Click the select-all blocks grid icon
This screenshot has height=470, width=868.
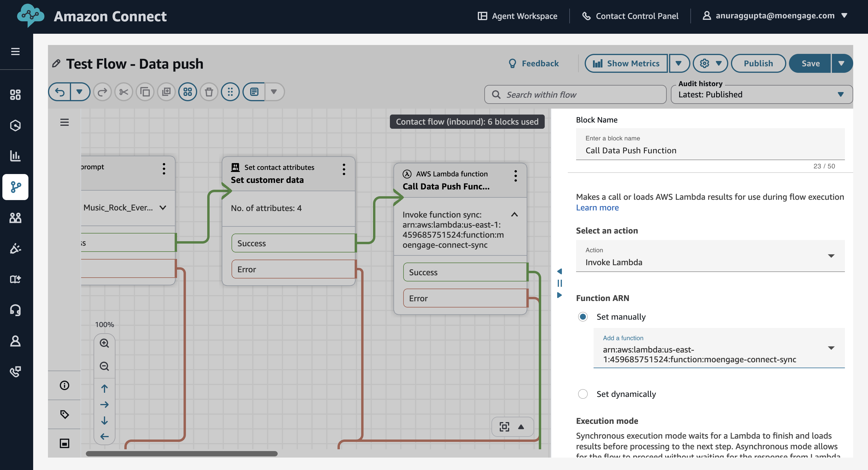click(x=188, y=92)
